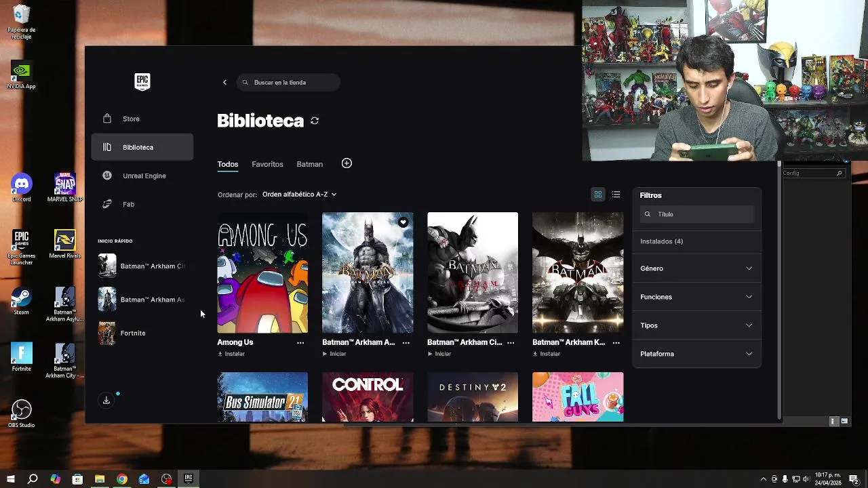The height and width of the screenshot is (488, 868).
Task: Open File Explorer from the taskbar
Action: click(x=100, y=479)
